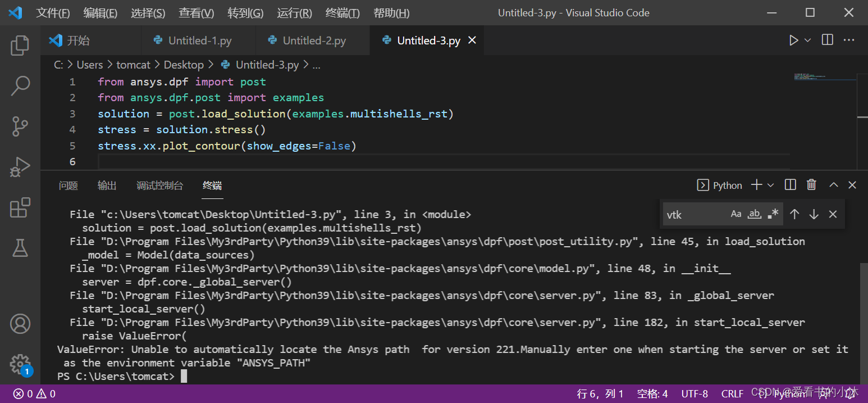
Task: Open the Search view in activity bar
Action: pos(20,86)
